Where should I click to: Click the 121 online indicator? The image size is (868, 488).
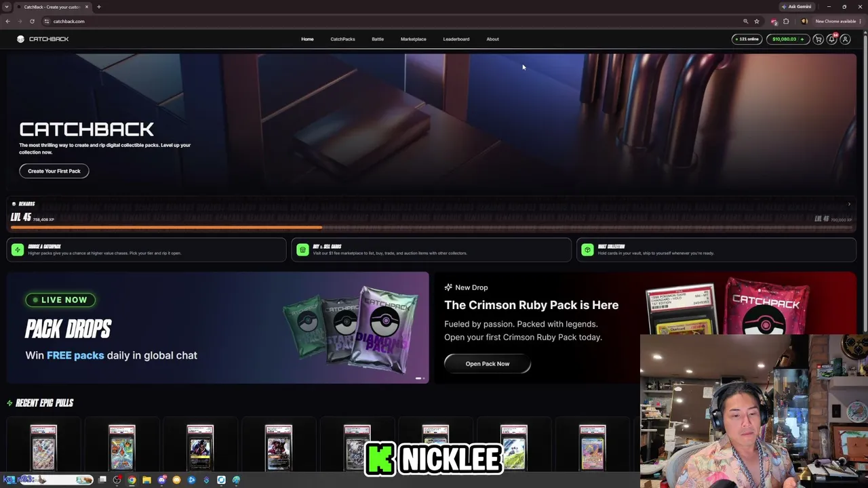pos(747,39)
